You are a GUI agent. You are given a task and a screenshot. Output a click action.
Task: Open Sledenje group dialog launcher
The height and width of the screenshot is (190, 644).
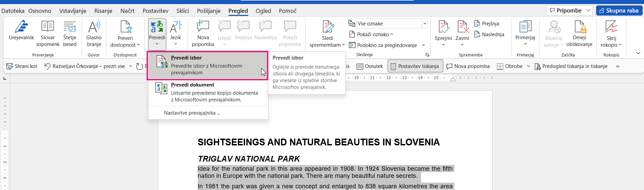[427, 55]
